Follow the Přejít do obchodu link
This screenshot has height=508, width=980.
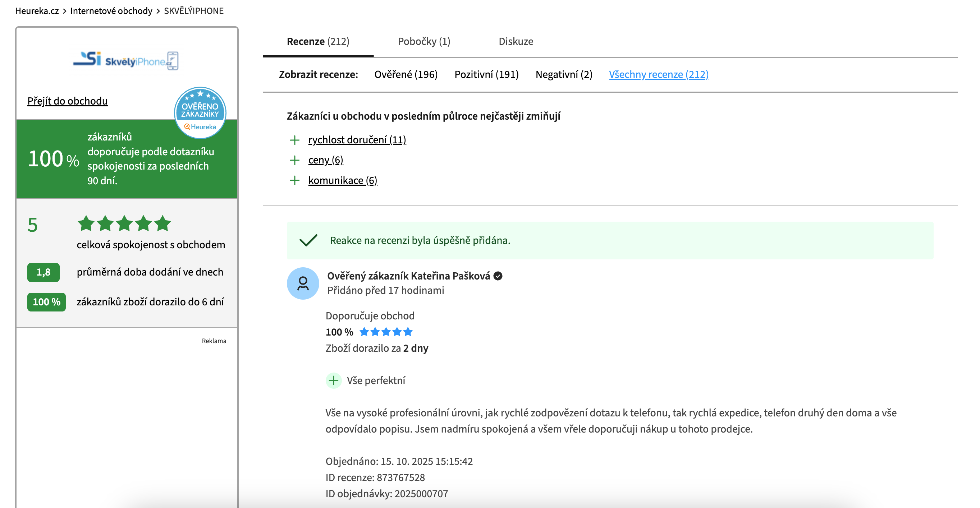pos(67,101)
